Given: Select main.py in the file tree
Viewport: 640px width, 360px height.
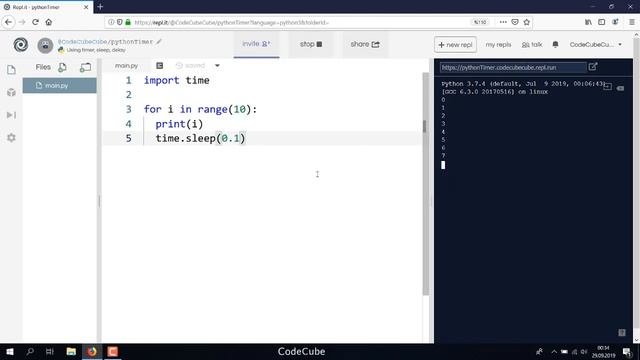Looking at the screenshot, I should 60,86.
